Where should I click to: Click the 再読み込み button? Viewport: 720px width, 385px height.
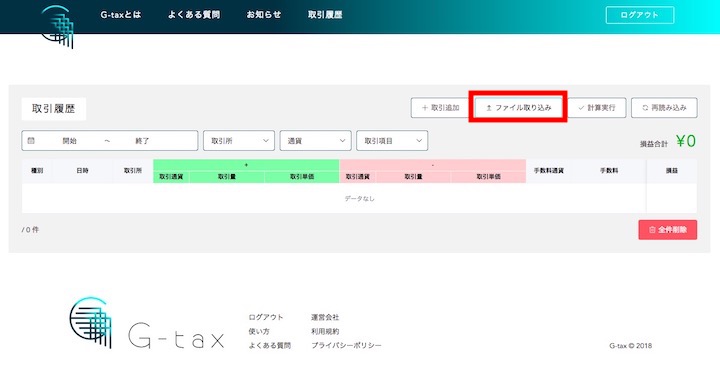(664, 108)
